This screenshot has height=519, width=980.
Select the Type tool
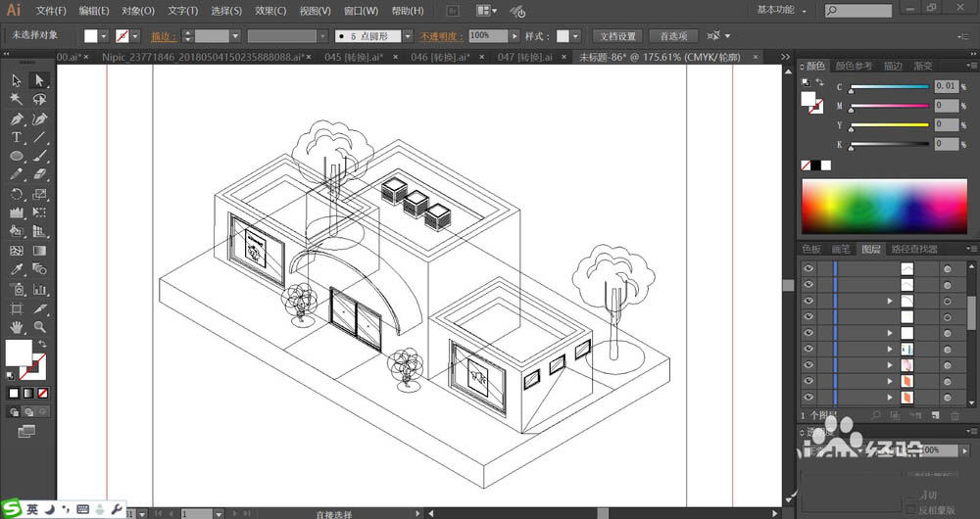pos(17,137)
